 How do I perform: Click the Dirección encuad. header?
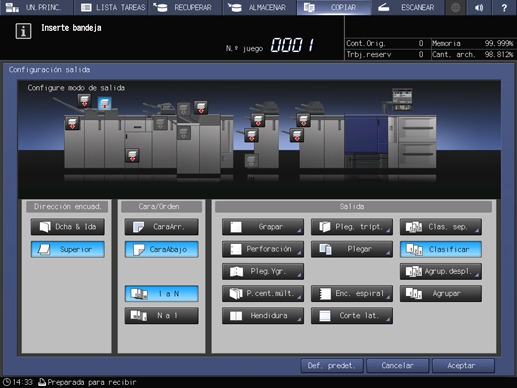(x=67, y=207)
